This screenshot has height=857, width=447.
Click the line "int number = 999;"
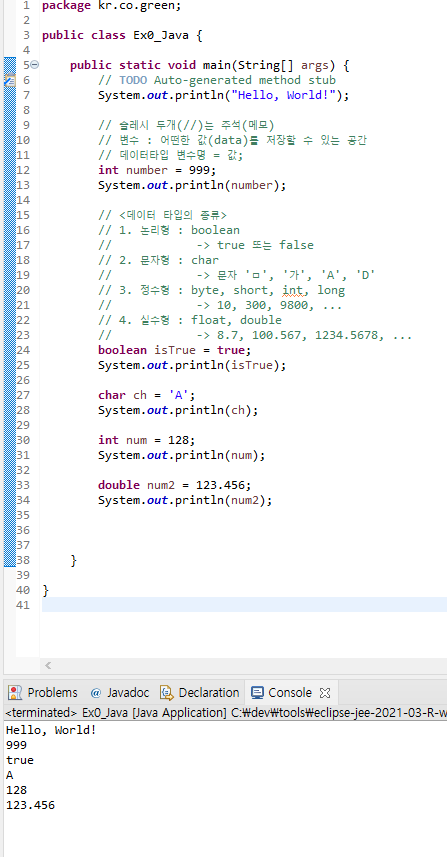pyautogui.click(x=157, y=170)
